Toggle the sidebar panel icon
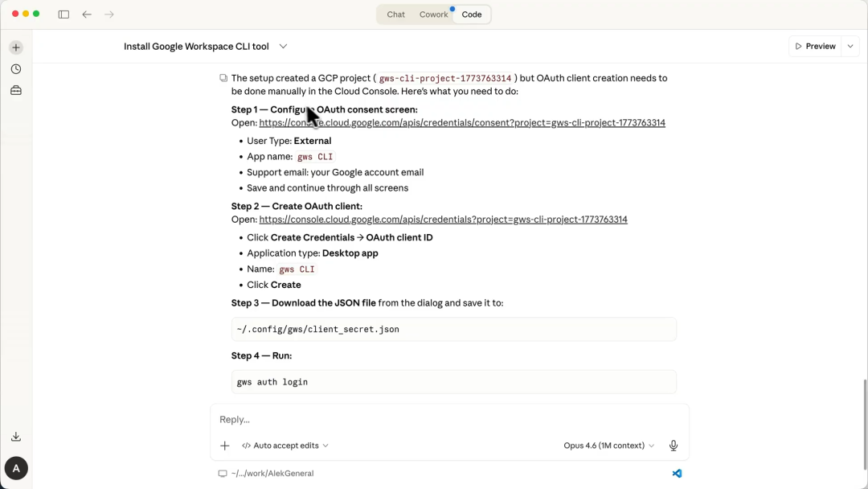This screenshot has width=868, height=489. [63, 14]
